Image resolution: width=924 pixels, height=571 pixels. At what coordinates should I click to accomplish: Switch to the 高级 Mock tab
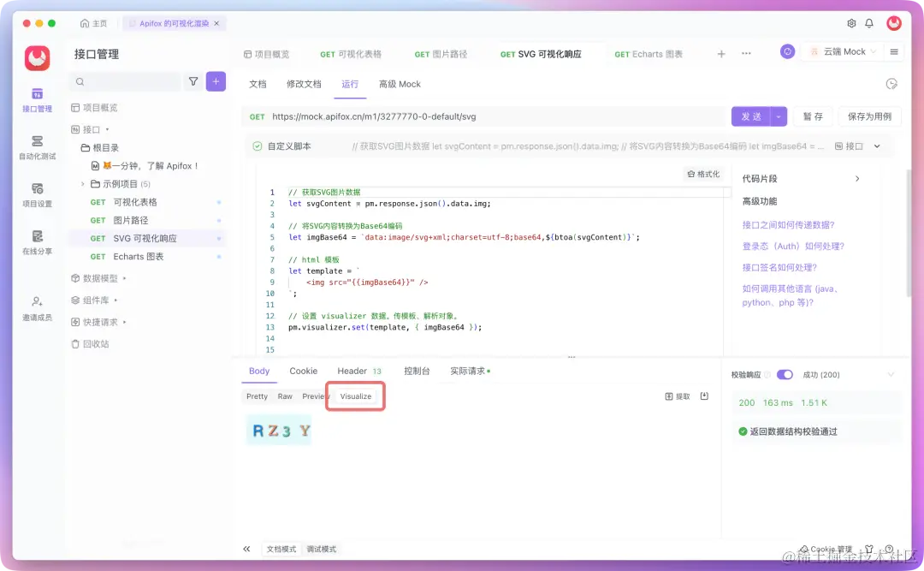pyautogui.click(x=400, y=85)
